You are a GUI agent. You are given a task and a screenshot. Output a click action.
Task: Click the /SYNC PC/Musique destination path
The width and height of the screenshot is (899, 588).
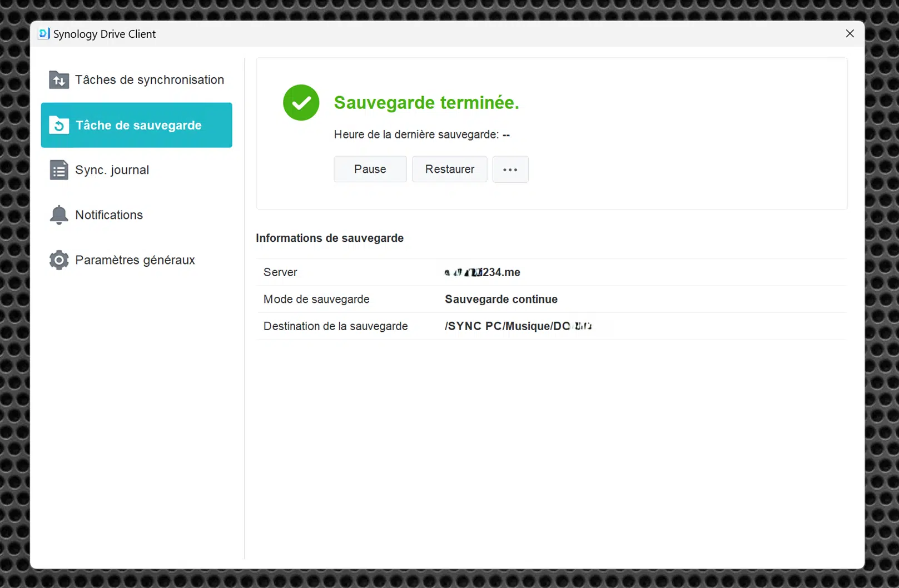pyautogui.click(x=518, y=326)
